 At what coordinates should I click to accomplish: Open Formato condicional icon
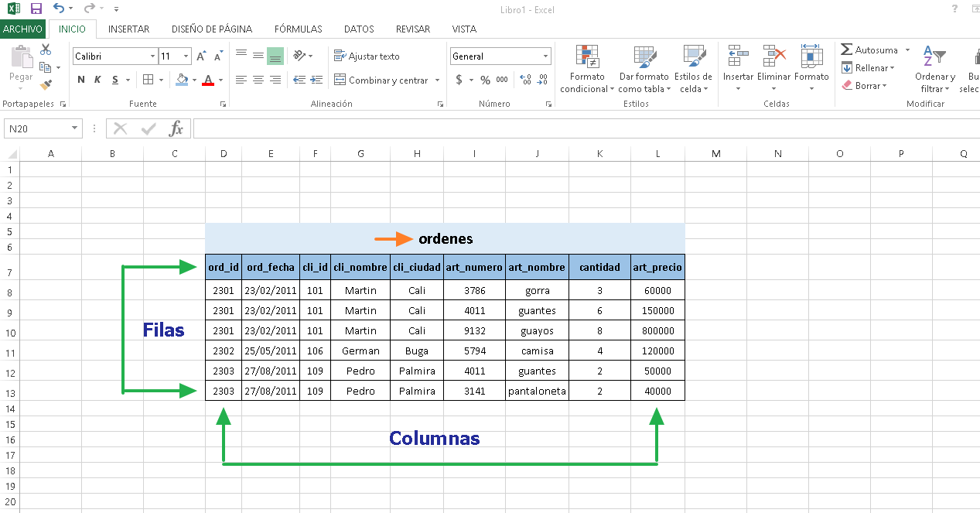point(588,57)
